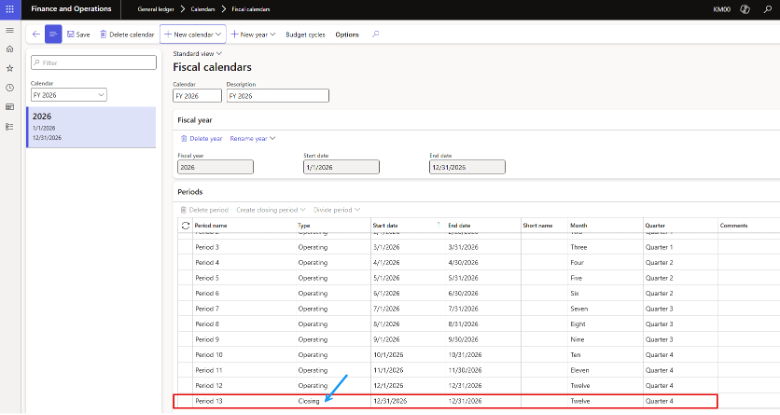
Task: Click Month column header
Action: (x=579, y=225)
